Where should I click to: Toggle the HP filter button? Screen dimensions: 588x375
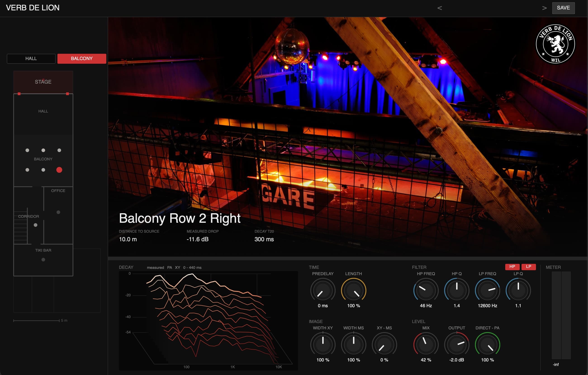click(512, 267)
